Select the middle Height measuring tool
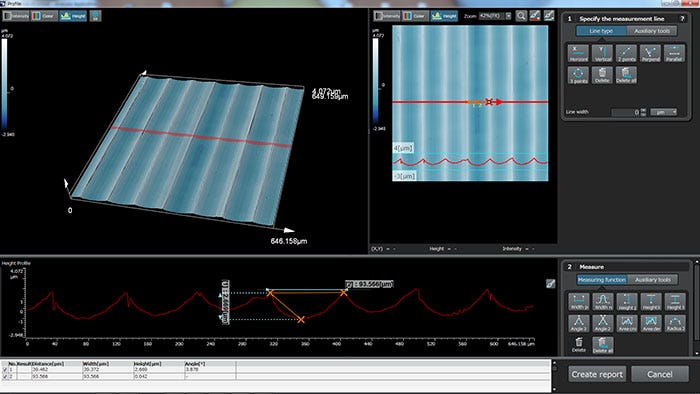 651,302
